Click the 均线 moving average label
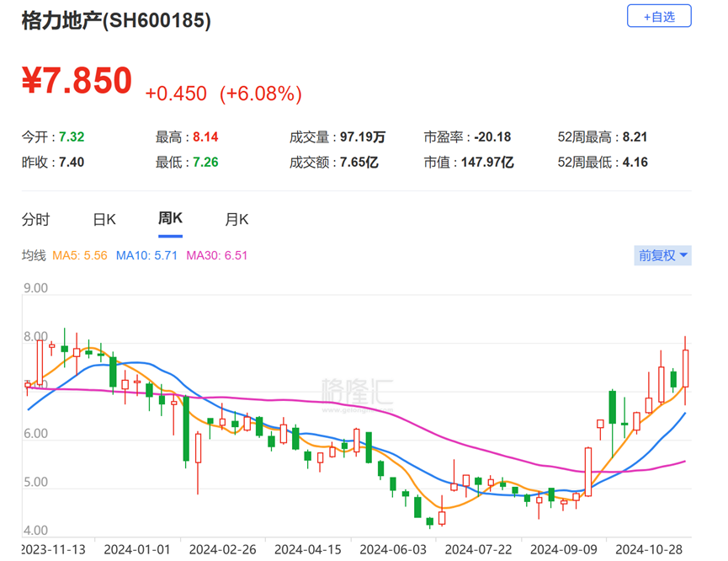 34,255
